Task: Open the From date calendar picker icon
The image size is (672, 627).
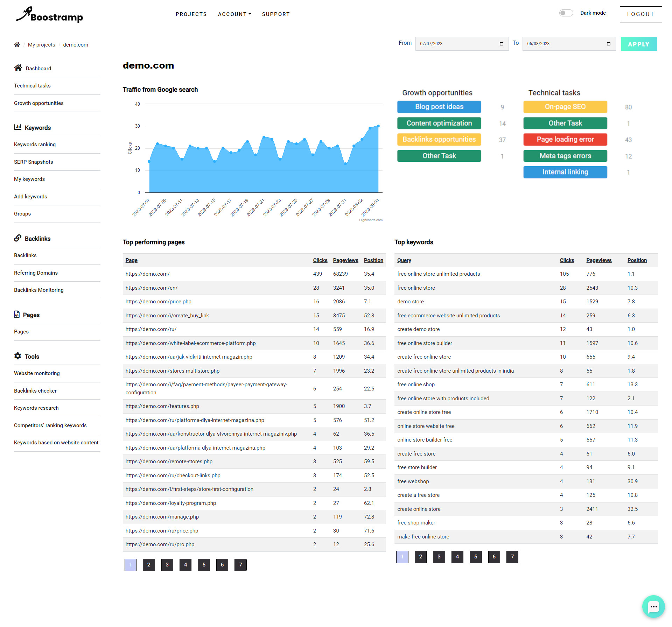Action: [501, 44]
